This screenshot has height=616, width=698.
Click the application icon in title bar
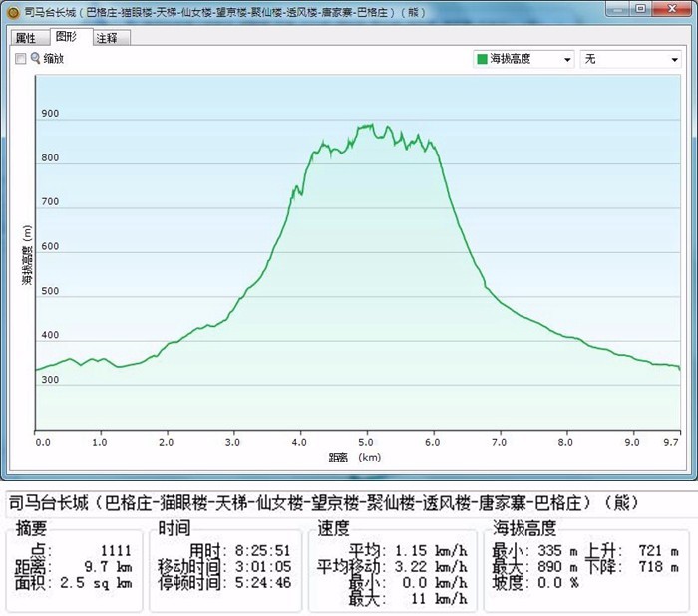coord(13,12)
